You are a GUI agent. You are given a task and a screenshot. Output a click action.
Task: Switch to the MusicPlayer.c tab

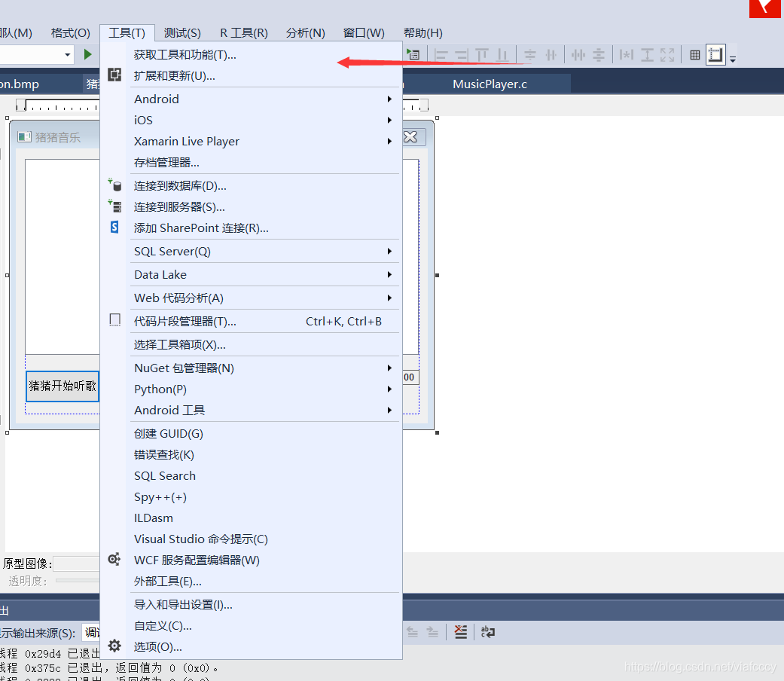[x=490, y=84]
